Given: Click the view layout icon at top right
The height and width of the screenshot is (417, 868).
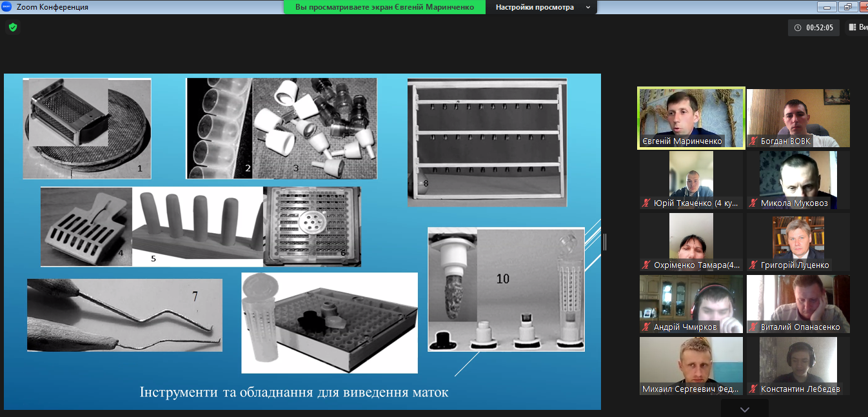Looking at the screenshot, I should click(853, 27).
